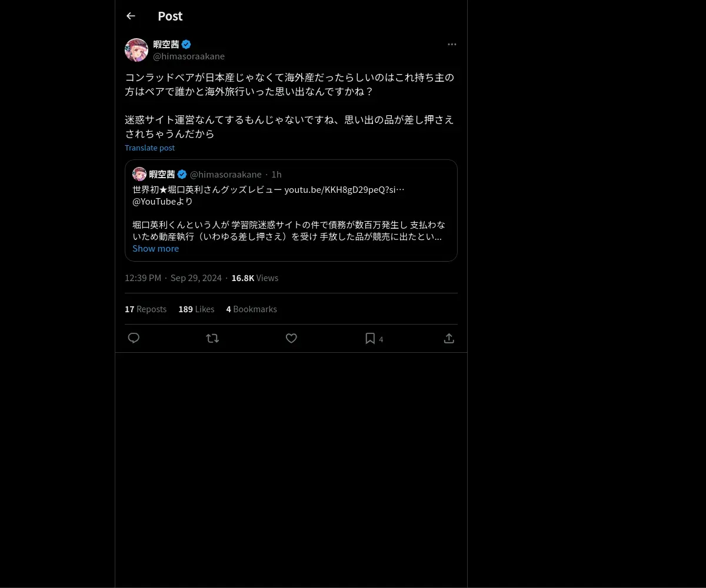Bookmark the post with the bookmark icon
706x588 pixels.
(370, 338)
